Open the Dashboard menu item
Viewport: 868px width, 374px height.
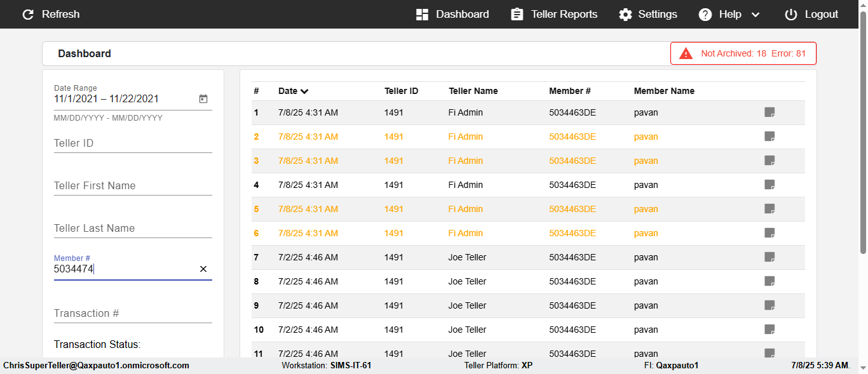coord(452,15)
